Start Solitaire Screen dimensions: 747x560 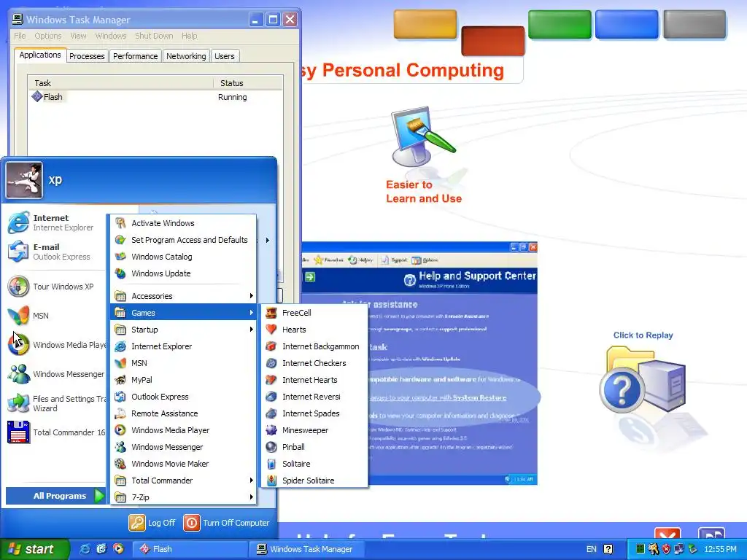coord(314,464)
